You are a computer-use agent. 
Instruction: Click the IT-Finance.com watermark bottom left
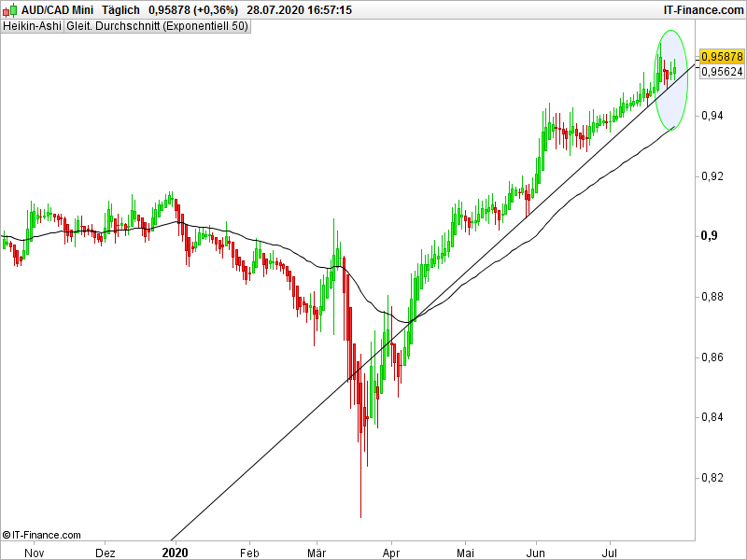41,534
